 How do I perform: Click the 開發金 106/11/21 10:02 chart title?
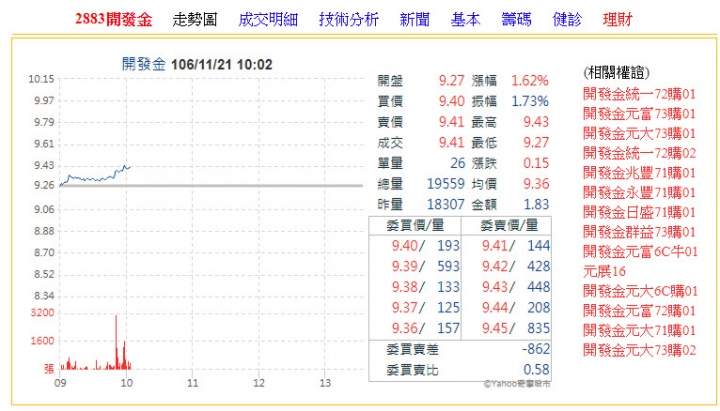tap(197, 64)
